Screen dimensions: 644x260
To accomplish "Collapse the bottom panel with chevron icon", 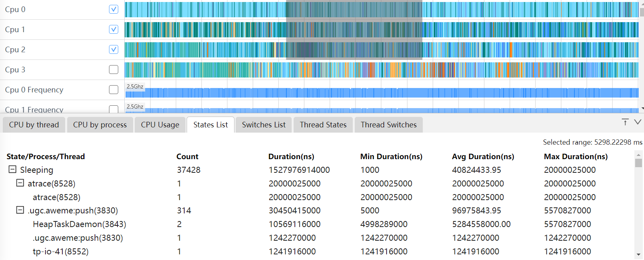I will [638, 122].
